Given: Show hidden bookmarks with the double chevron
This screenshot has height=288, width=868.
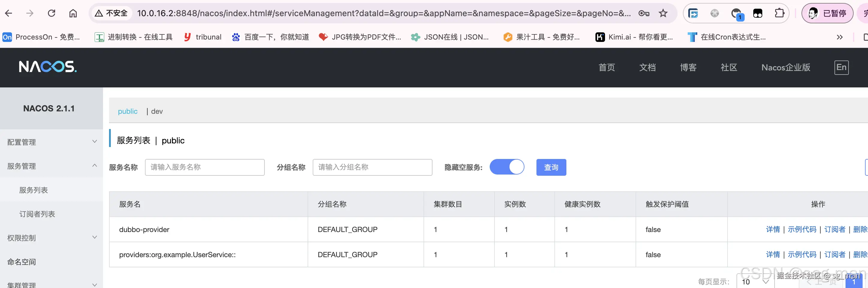Looking at the screenshot, I should pyautogui.click(x=839, y=37).
